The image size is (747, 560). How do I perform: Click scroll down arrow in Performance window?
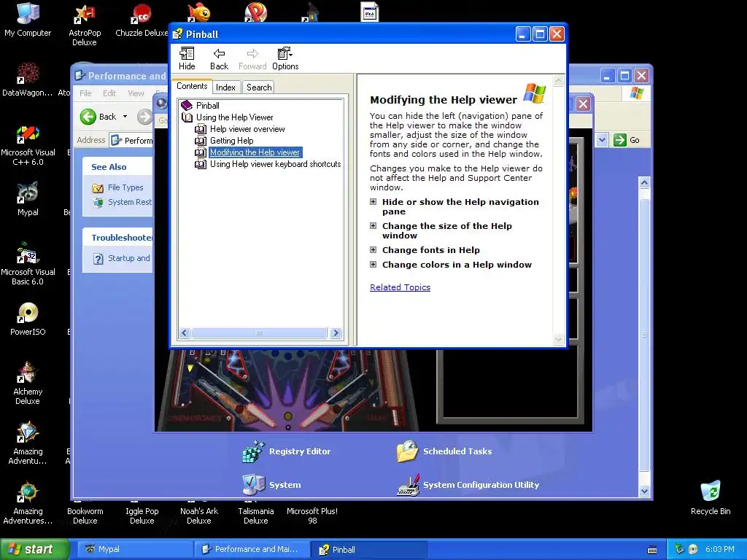coord(644,491)
